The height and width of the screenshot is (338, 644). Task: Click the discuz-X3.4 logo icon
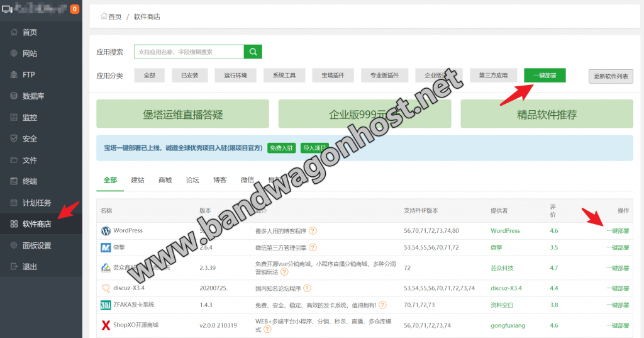click(x=106, y=288)
